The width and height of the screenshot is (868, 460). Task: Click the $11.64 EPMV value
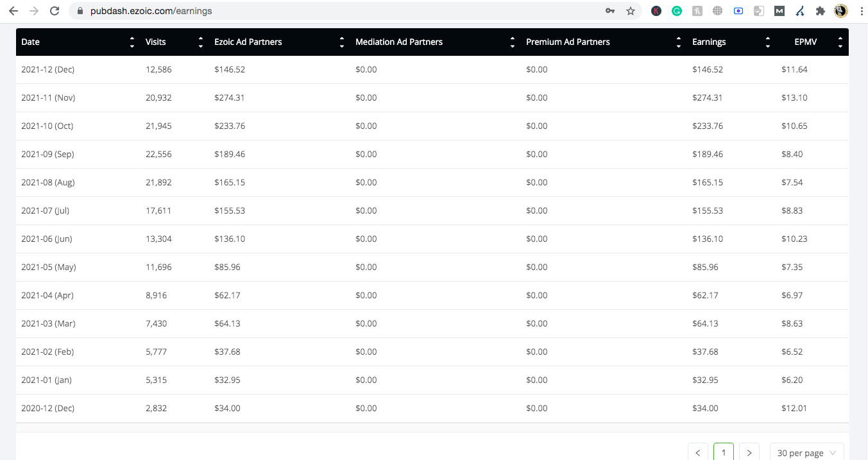pos(794,69)
